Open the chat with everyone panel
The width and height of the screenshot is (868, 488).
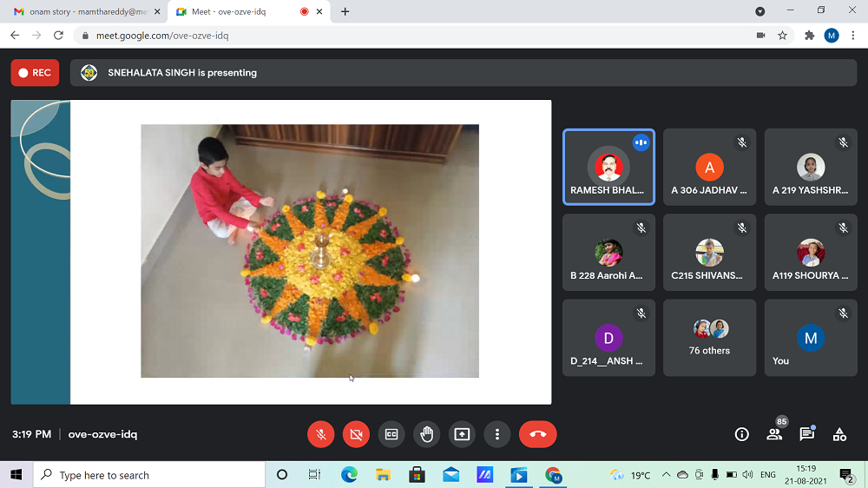click(806, 434)
